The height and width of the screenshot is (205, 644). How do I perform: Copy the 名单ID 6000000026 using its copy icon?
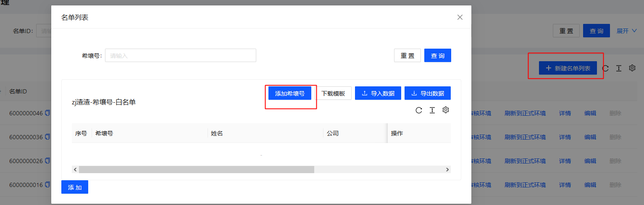pyautogui.click(x=47, y=161)
